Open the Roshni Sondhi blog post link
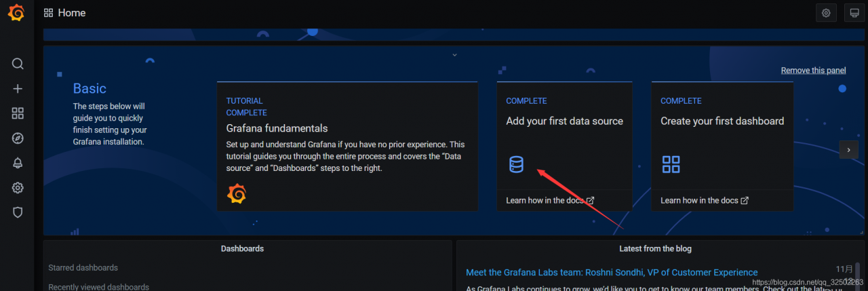 pyautogui.click(x=612, y=273)
